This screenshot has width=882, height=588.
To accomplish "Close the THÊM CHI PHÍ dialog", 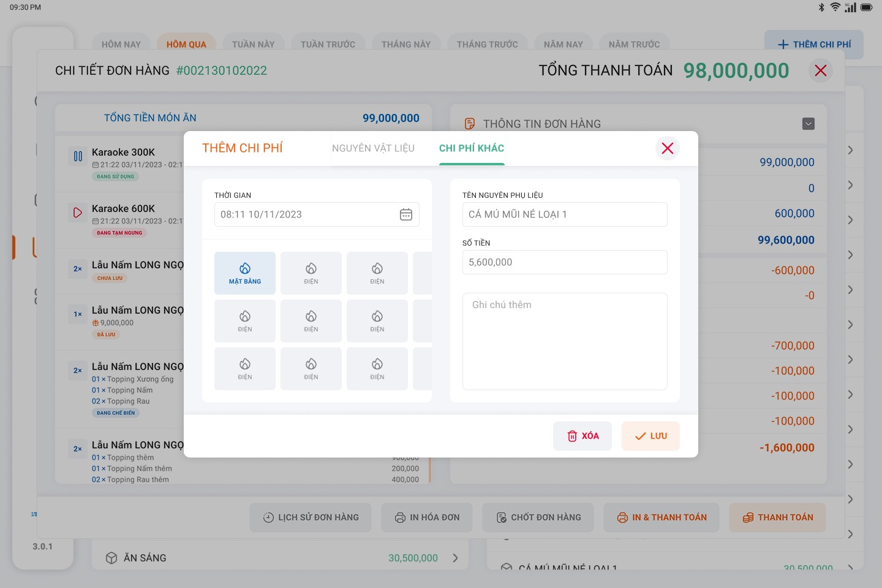I will (668, 148).
